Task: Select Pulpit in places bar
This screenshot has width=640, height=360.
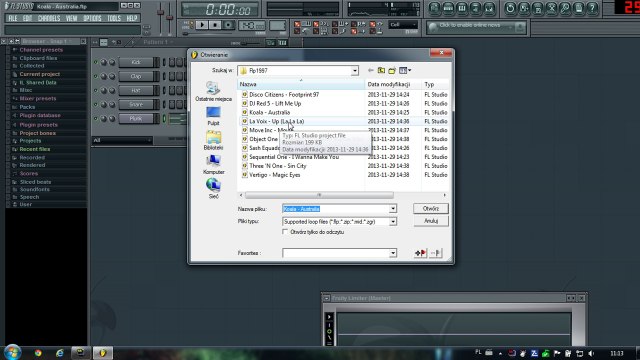Action: pyautogui.click(x=213, y=116)
